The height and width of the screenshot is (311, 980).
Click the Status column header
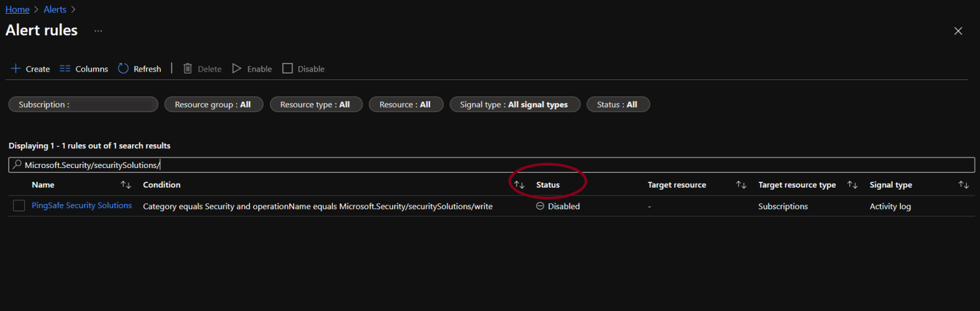pos(548,185)
